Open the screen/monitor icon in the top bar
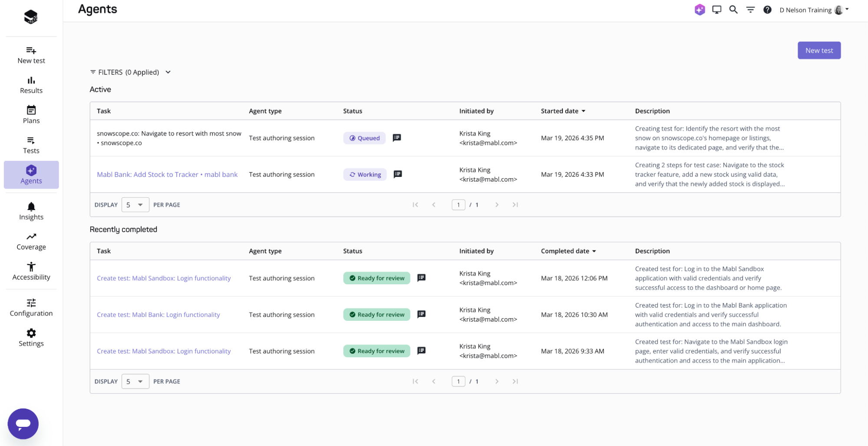 716,10
